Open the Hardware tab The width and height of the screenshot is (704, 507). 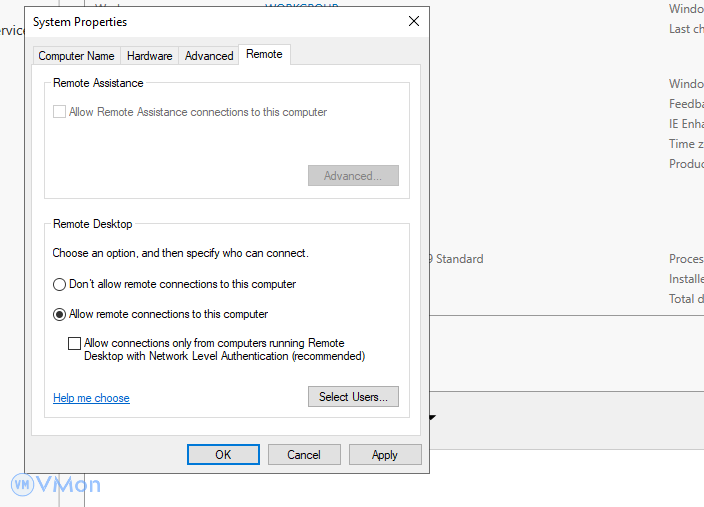149,56
